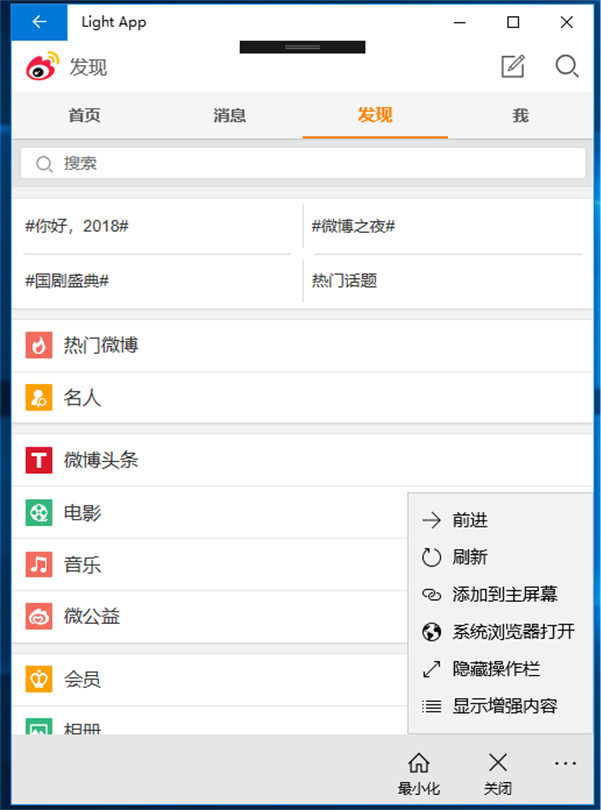Open the 电影 row label
This screenshot has width=601, height=810.
tap(82, 512)
